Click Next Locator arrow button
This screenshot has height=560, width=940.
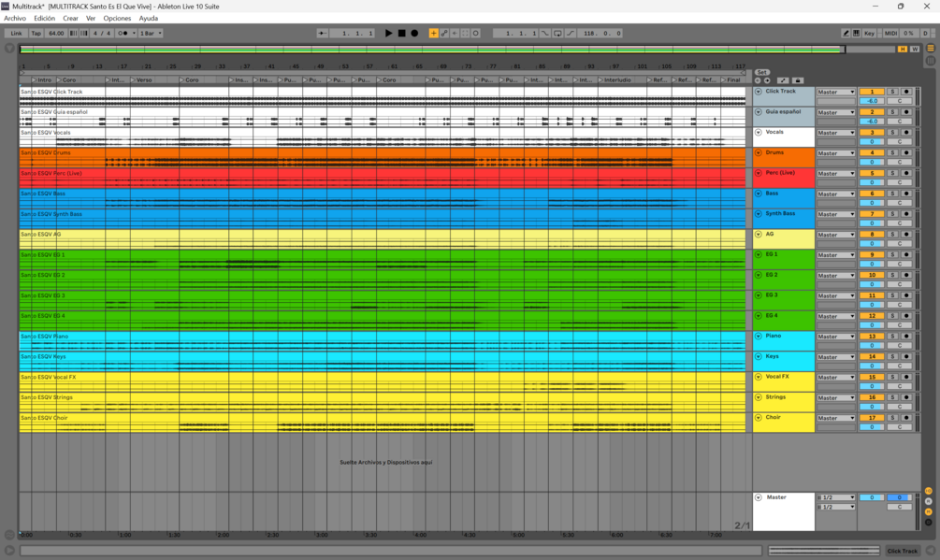(767, 80)
